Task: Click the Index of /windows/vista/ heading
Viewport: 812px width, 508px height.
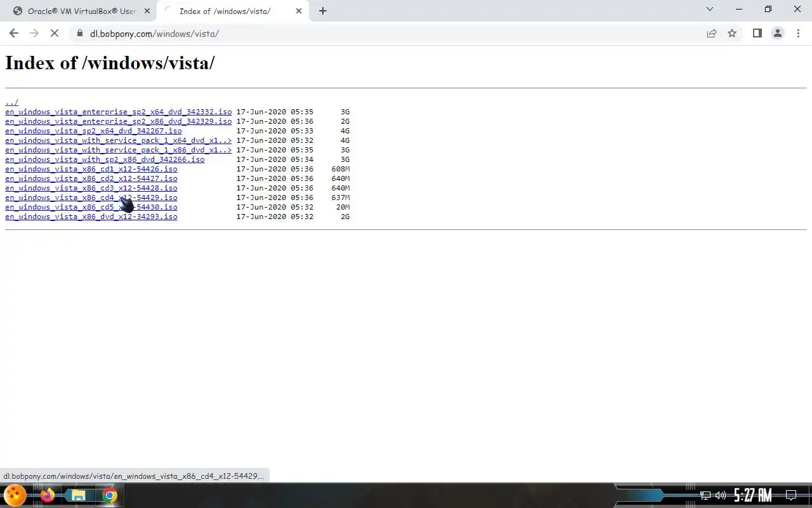Action: (x=110, y=63)
